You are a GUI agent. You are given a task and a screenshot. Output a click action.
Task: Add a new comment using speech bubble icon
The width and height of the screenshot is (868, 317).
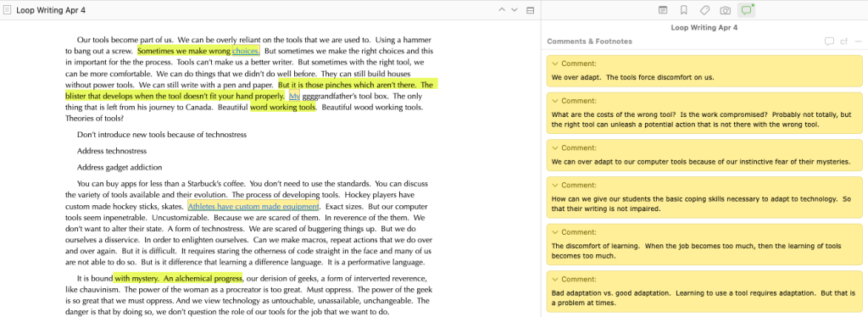[829, 42]
